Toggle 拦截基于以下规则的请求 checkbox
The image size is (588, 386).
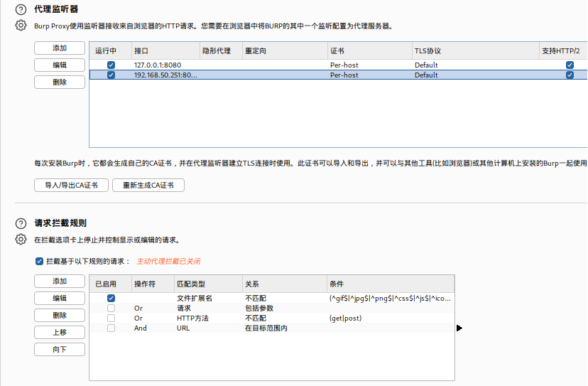[39, 262]
